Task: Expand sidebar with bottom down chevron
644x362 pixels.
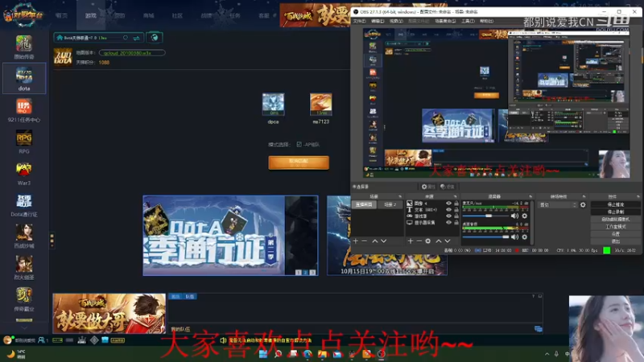Action: [24, 328]
